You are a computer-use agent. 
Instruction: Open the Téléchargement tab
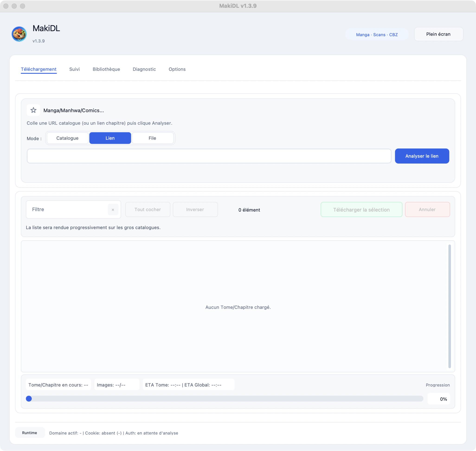(39, 69)
